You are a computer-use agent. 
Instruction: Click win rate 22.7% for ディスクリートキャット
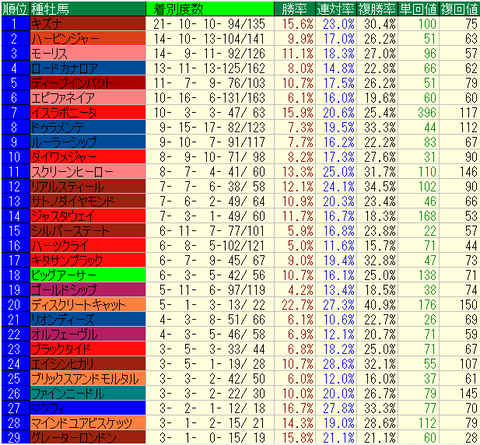click(298, 305)
